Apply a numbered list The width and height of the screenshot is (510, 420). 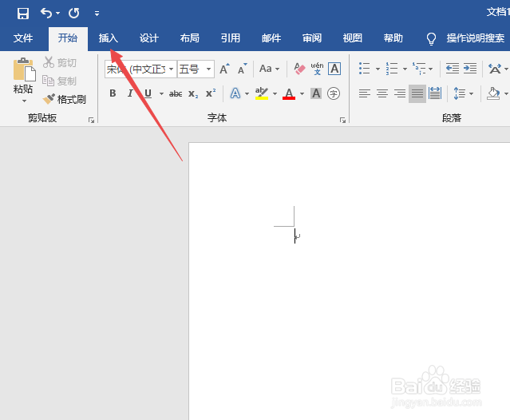392,69
